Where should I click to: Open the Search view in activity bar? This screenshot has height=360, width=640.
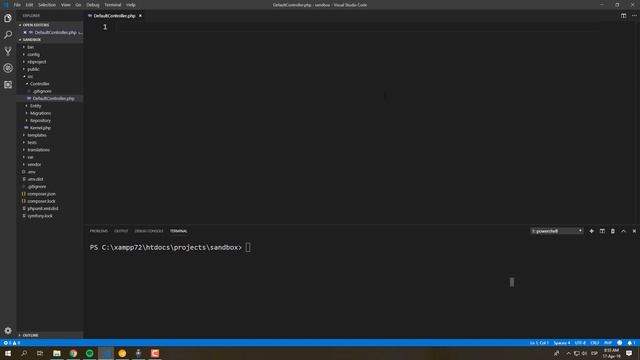click(x=8, y=35)
